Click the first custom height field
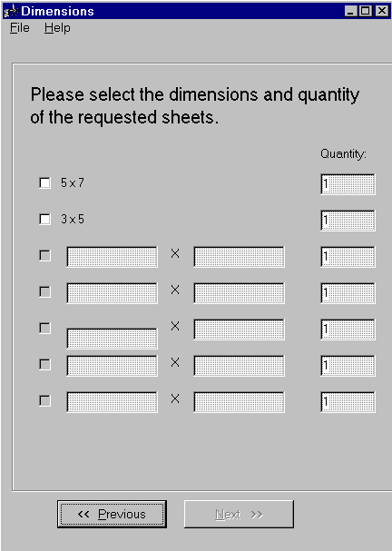392x551 pixels. (239, 257)
